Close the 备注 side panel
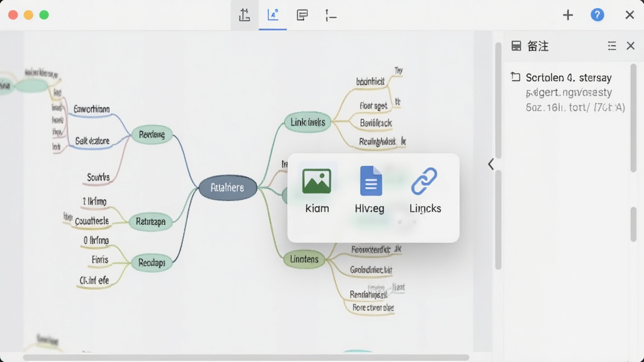The height and width of the screenshot is (362, 644). point(630,45)
